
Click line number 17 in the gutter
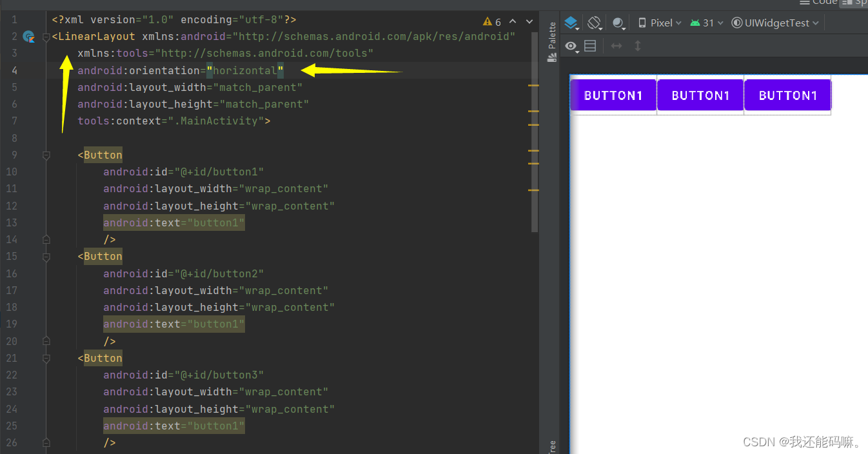click(x=12, y=290)
